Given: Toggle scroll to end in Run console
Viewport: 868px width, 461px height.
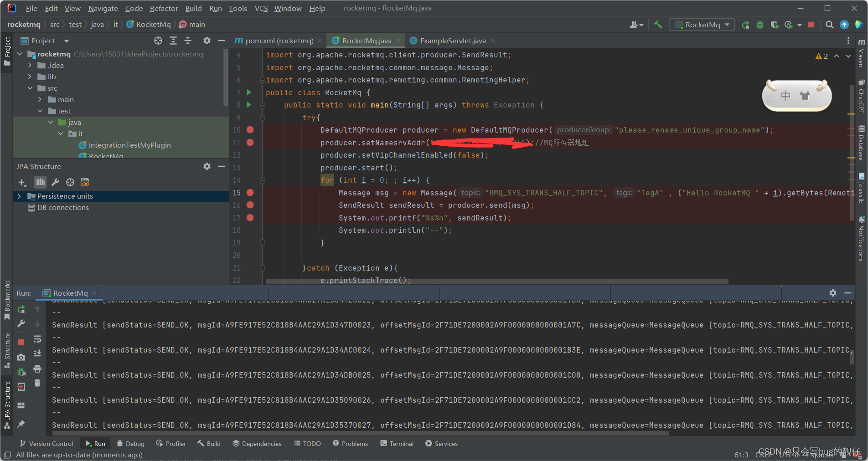Looking at the screenshot, I should pyautogui.click(x=37, y=353).
